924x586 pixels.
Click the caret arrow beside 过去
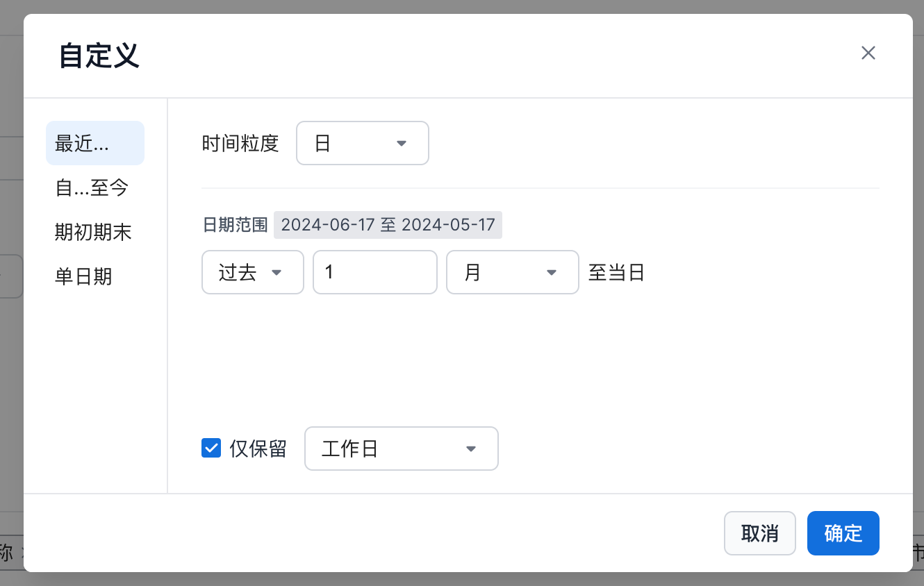tap(276, 273)
